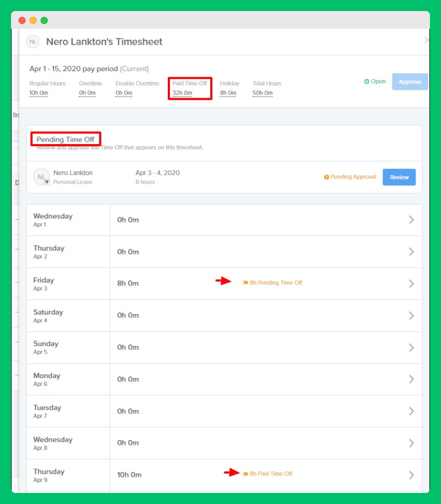Close the timesheet panel with the X

[427, 40]
